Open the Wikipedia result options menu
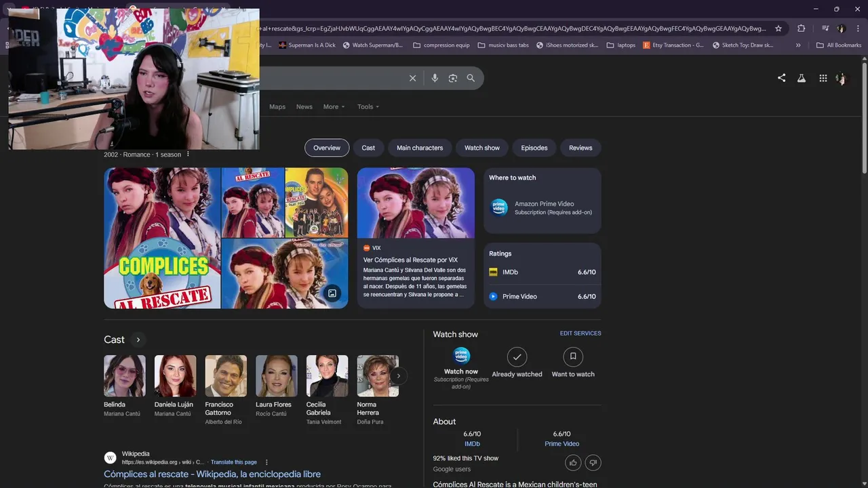 (267, 462)
